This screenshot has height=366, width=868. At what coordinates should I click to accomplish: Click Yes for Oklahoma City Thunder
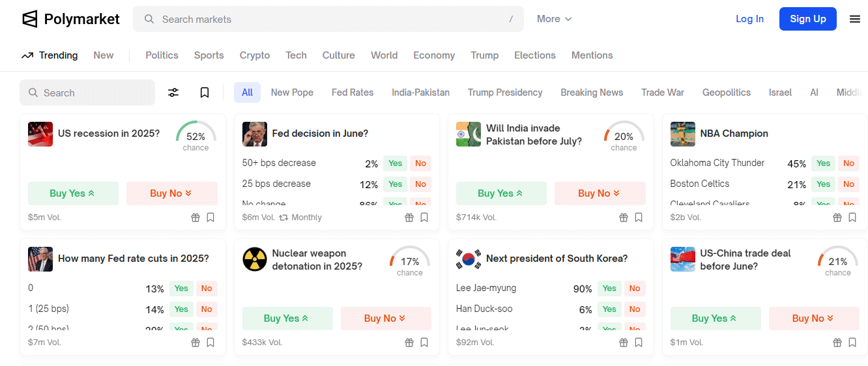coord(824,163)
